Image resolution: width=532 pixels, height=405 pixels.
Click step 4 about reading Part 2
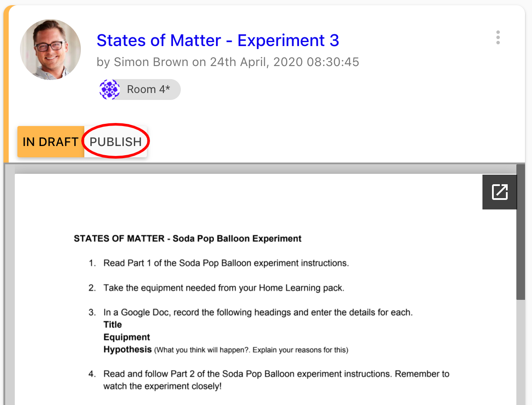coord(276,374)
